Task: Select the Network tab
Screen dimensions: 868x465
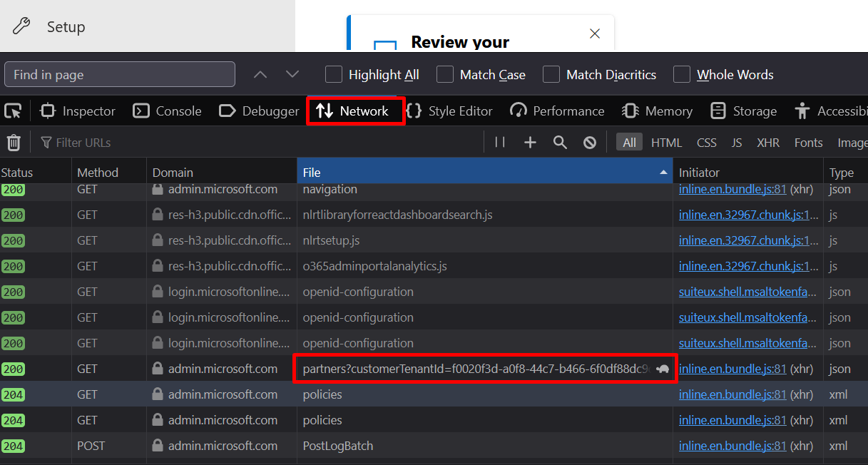Action: pyautogui.click(x=353, y=111)
